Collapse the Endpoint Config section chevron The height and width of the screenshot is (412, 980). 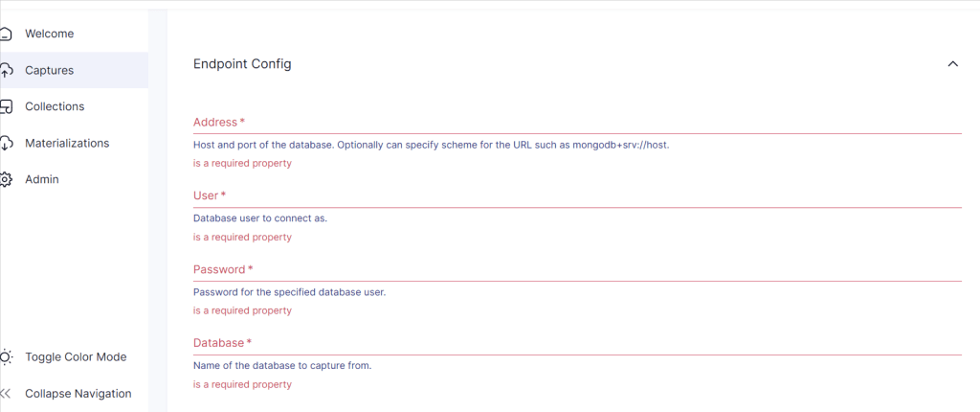click(x=952, y=64)
